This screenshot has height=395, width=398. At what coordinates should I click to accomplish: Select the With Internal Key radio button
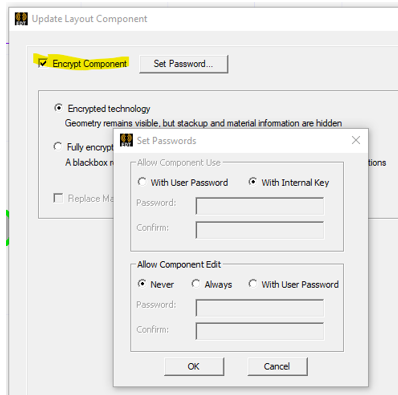252,182
